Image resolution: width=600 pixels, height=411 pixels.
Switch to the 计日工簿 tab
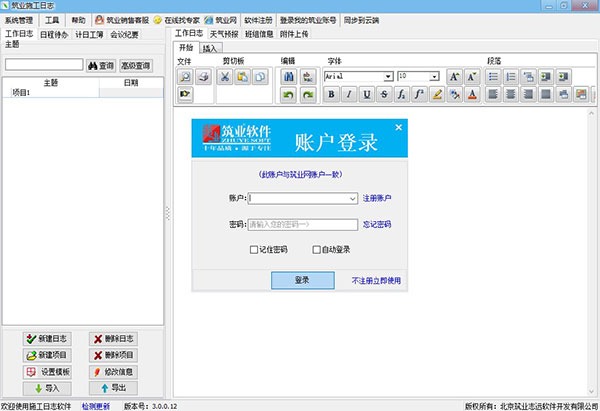(89, 34)
